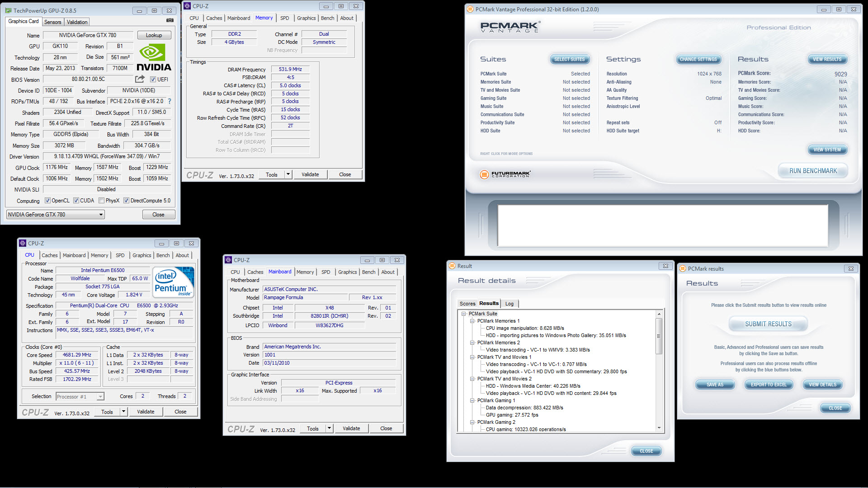
Task: Click the VIEW RESULTS button in PCMark Vantage
Action: [x=827, y=59]
